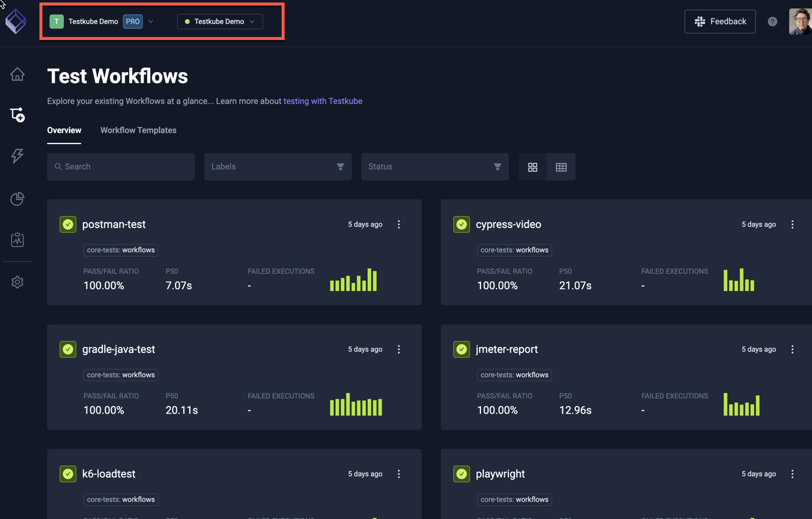Open the settings gear in sidebar

(x=17, y=282)
